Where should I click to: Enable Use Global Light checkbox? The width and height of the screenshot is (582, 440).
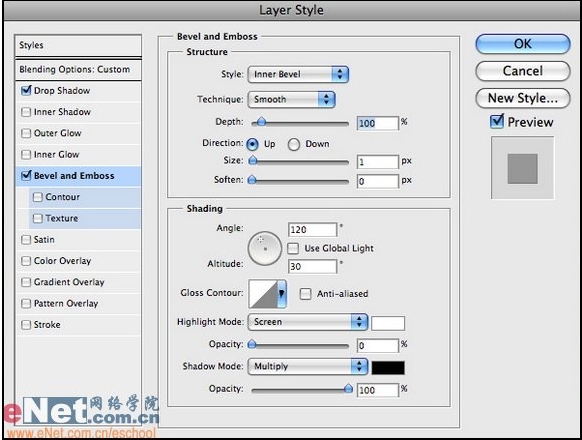[x=293, y=248]
